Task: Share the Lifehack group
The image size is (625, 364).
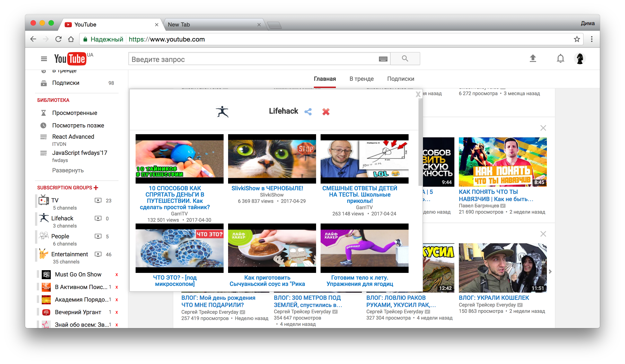Action: click(308, 112)
